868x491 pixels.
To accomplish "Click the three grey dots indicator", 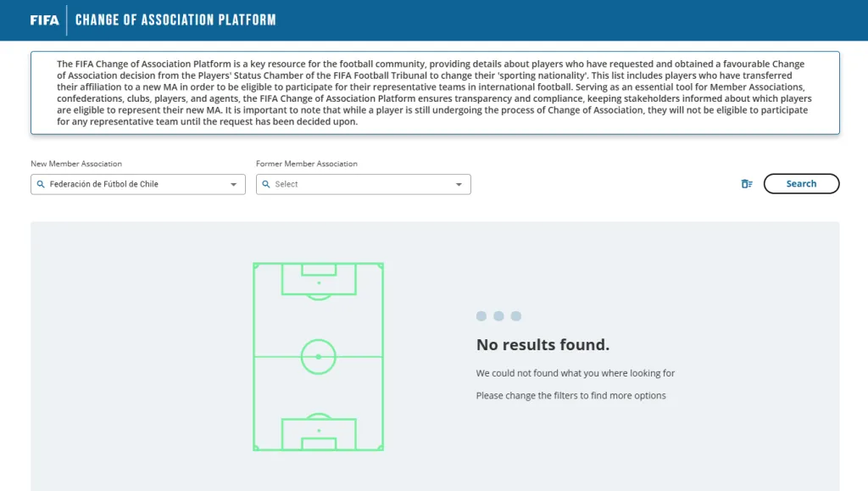I will point(498,316).
